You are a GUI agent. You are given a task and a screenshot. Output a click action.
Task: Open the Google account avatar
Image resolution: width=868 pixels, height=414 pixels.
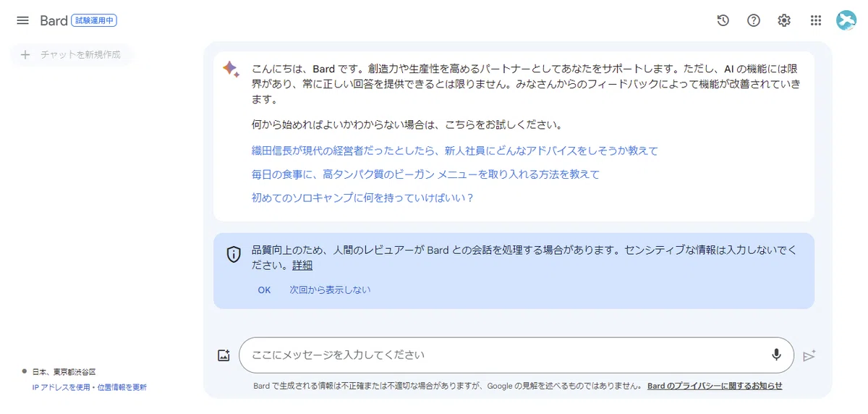(x=846, y=20)
